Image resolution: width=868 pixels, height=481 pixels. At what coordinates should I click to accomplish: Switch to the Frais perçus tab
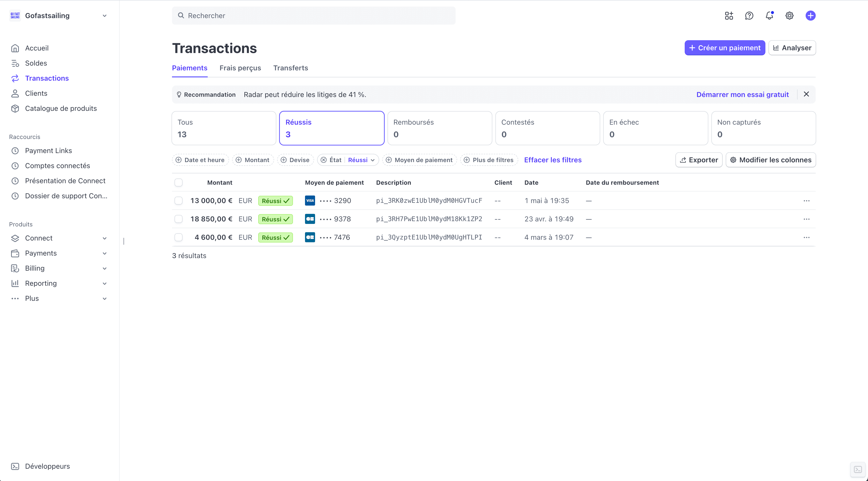tap(240, 68)
